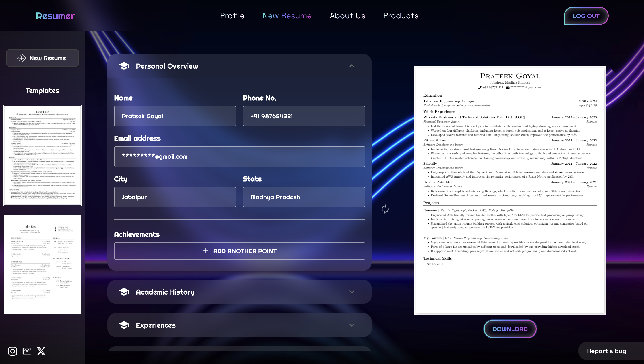Download the generated resume

click(x=510, y=329)
